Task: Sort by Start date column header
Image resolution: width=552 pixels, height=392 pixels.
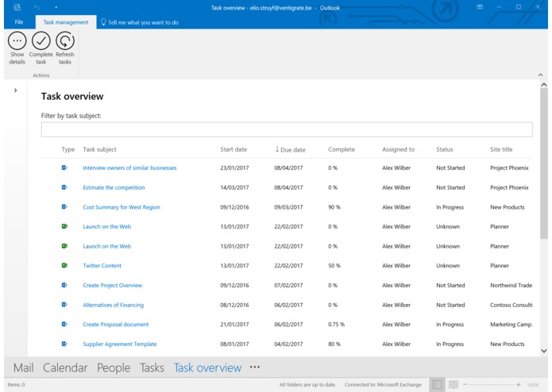Action: point(234,149)
